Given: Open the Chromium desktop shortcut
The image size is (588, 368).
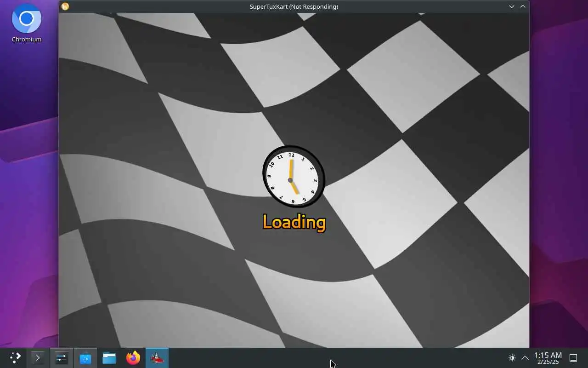Looking at the screenshot, I should [x=27, y=24].
